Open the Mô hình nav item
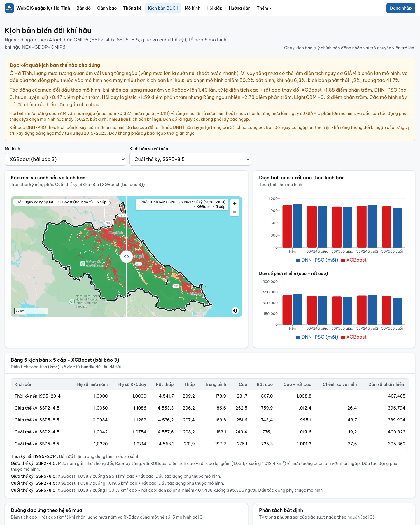Screen dimensions: 420x525 click(192, 8)
